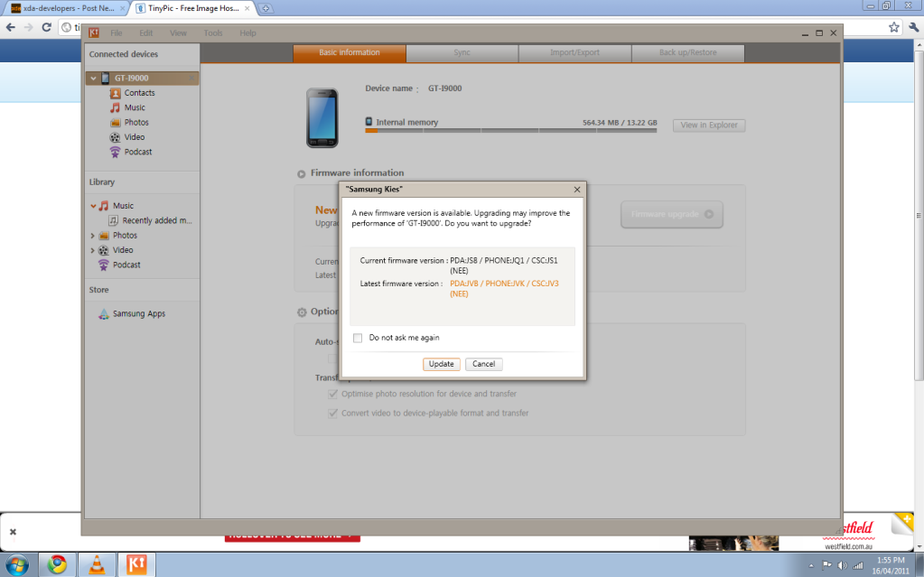Open a new browser tab

[x=266, y=8]
